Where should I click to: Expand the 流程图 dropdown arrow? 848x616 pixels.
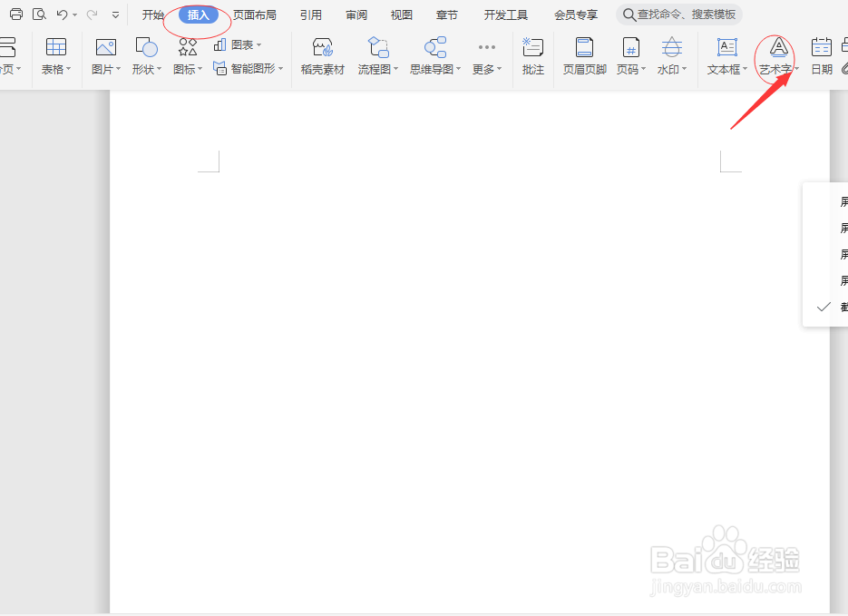coord(395,69)
